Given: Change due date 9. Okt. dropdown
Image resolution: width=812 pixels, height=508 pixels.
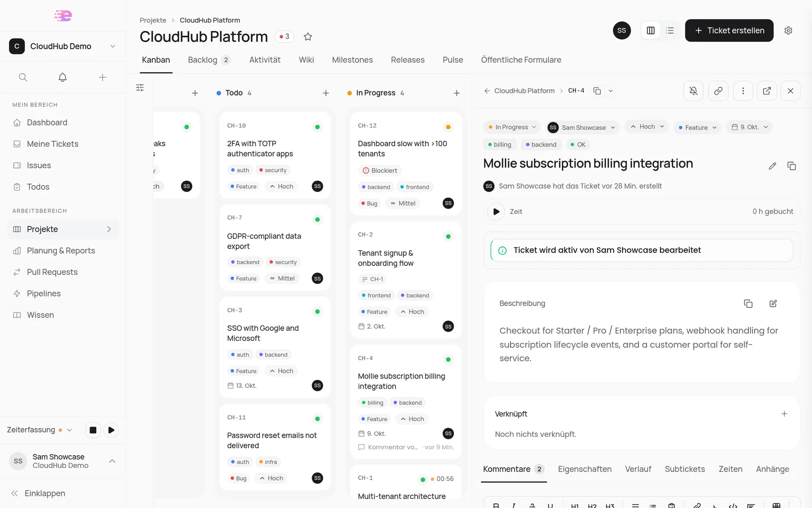Looking at the screenshot, I should tap(750, 127).
